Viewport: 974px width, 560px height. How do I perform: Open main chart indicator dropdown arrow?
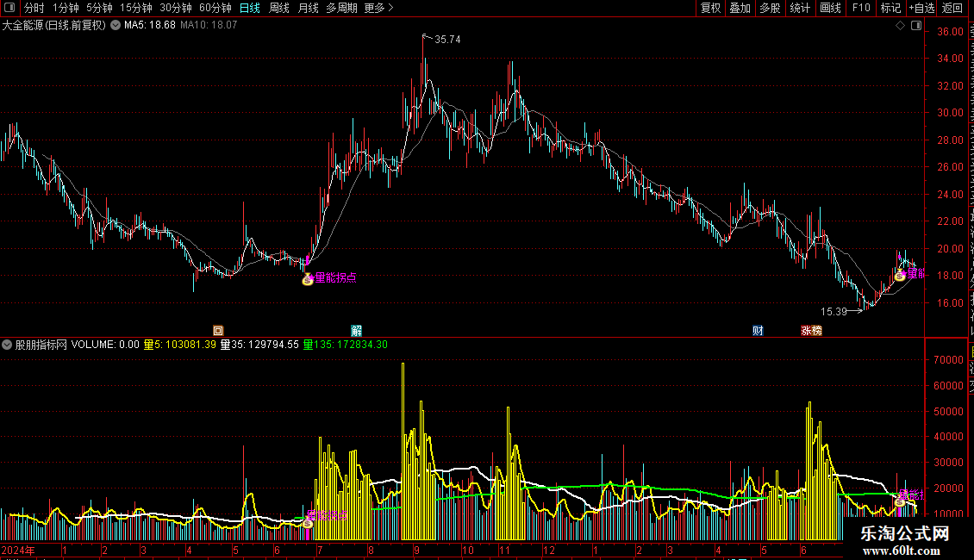coord(116,25)
